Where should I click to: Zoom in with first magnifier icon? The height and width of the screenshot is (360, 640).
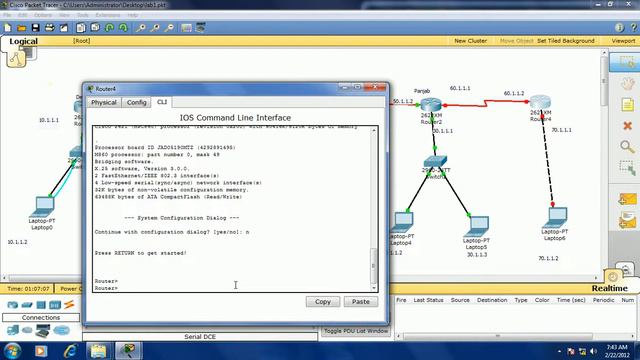(140, 28)
